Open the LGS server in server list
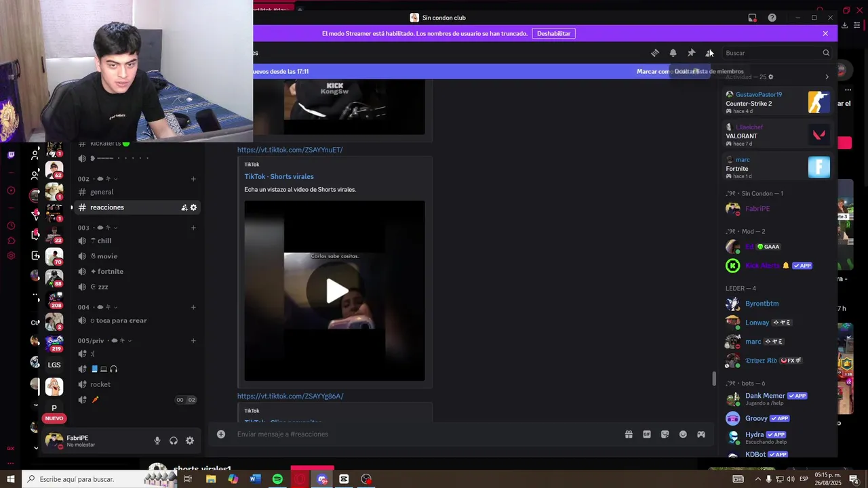 click(x=54, y=365)
